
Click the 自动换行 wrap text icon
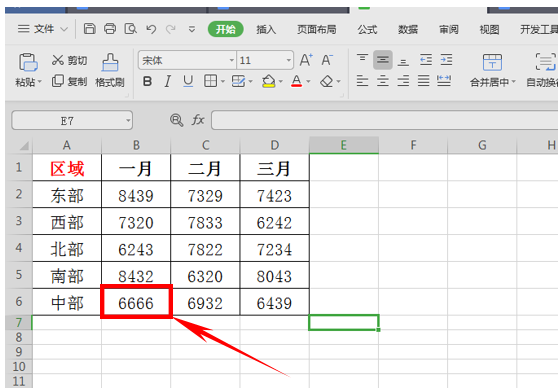coord(545,62)
